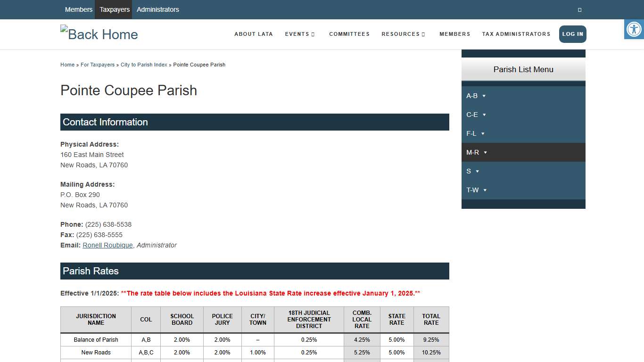Image resolution: width=644 pixels, height=362 pixels.
Task: Open the TAX ADMINISTRATORS menu item
Action: (x=516, y=34)
